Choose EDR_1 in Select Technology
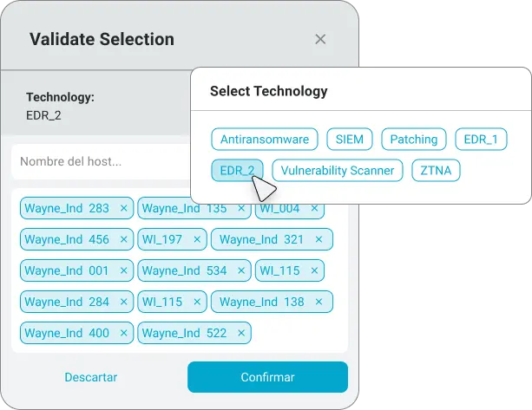This screenshot has width=532, height=410. (481, 139)
